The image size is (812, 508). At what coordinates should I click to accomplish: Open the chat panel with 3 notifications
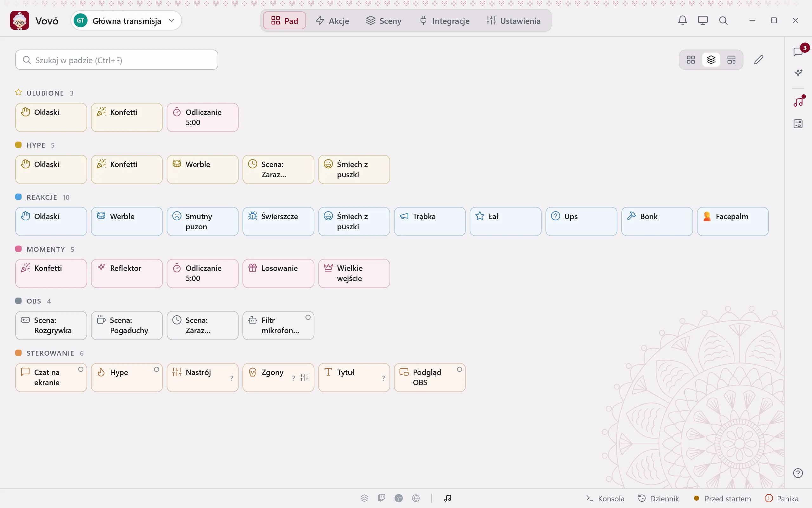pyautogui.click(x=799, y=52)
